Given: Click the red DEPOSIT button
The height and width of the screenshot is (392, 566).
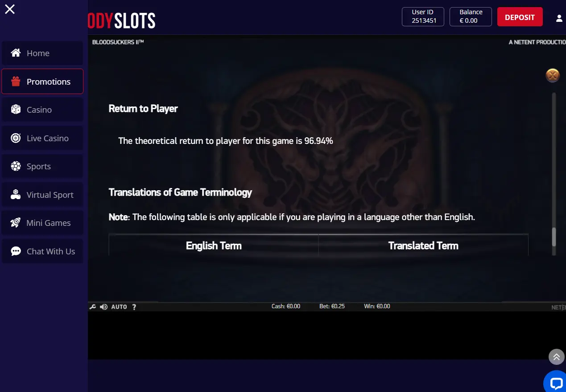Looking at the screenshot, I should coord(520,17).
